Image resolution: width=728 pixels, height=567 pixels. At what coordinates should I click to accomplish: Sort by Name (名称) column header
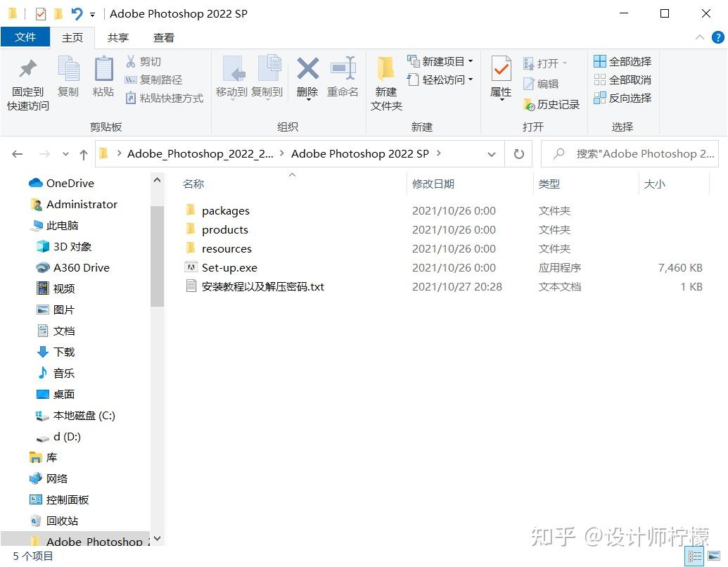(193, 184)
